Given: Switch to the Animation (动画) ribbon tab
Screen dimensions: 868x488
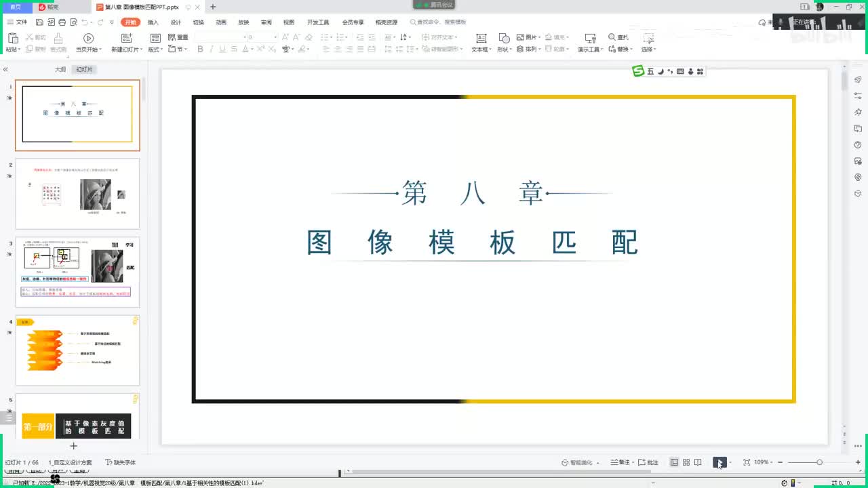Looking at the screenshot, I should click(221, 22).
